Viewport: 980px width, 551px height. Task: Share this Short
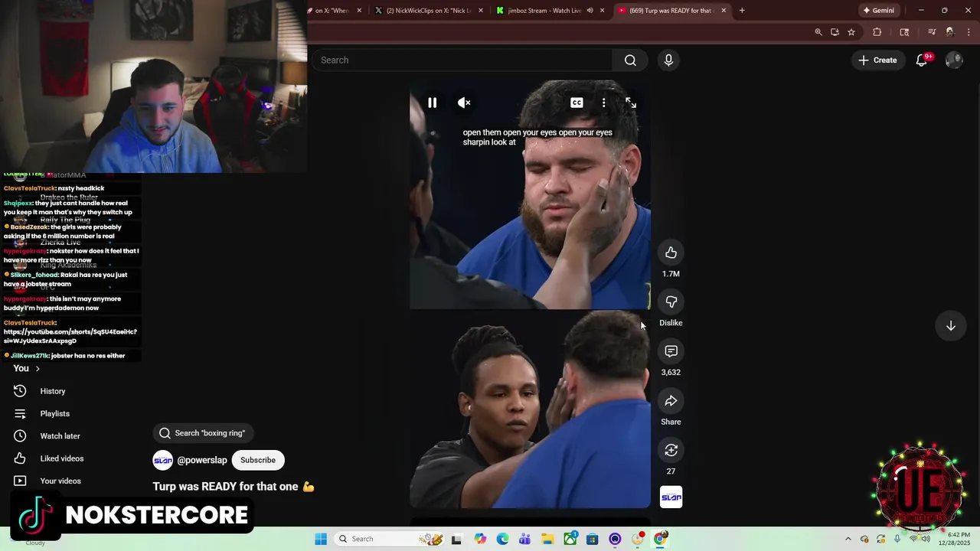click(671, 401)
